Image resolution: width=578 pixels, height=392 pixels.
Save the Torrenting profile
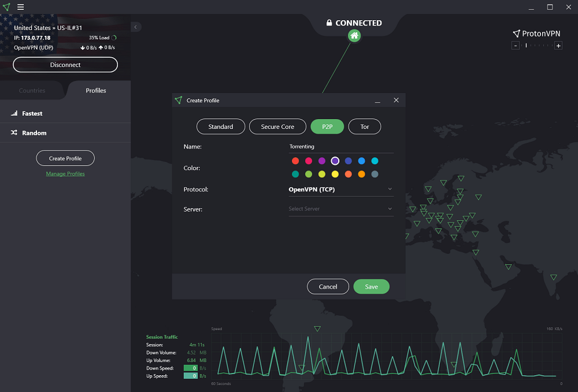[371, 286]
